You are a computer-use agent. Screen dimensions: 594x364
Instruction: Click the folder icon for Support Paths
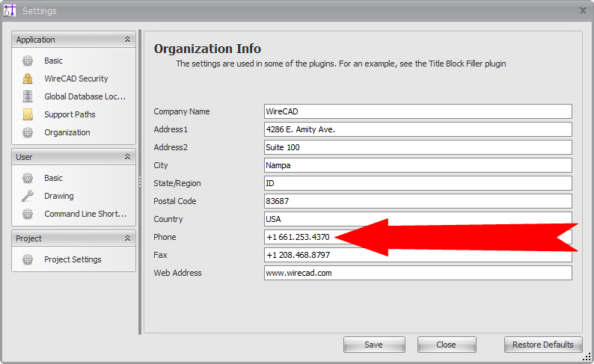(x=28, y=114)
